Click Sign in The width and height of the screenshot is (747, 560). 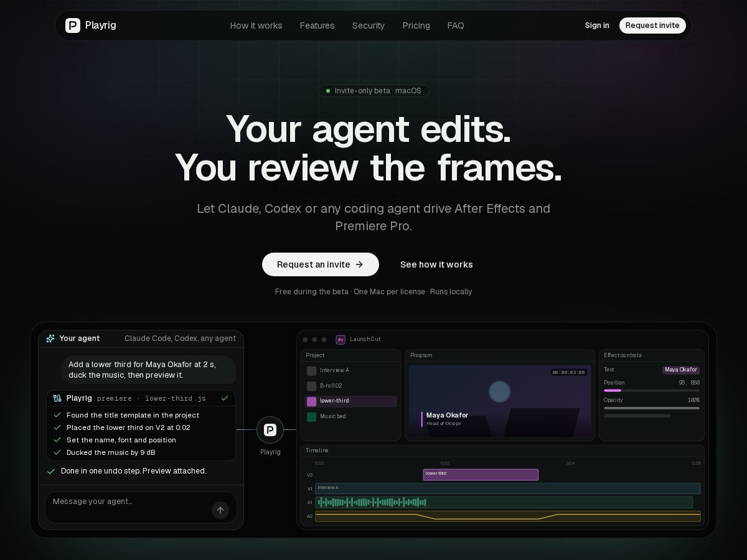click(x=597, y=26)
